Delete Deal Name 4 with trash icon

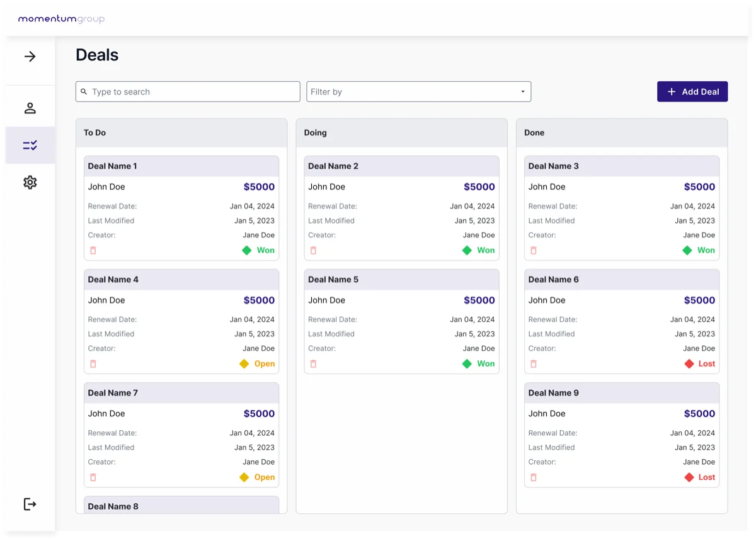tap(93, 364)
